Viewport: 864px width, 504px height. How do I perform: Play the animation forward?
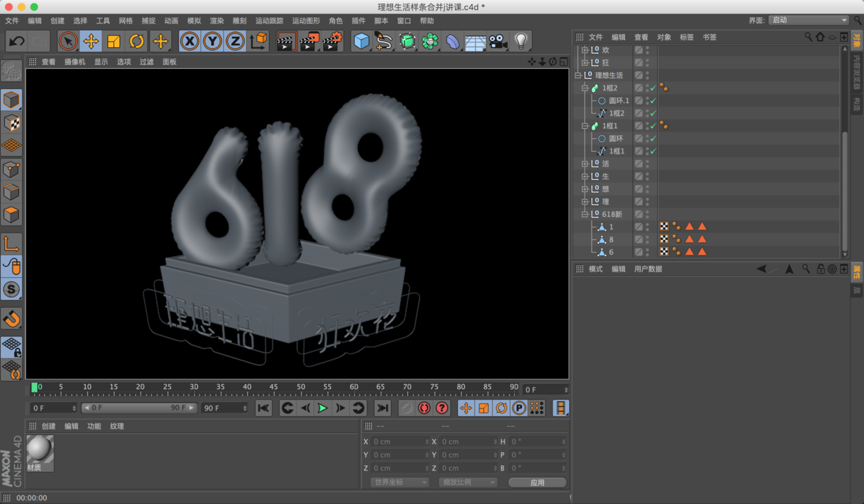[323, 408]
